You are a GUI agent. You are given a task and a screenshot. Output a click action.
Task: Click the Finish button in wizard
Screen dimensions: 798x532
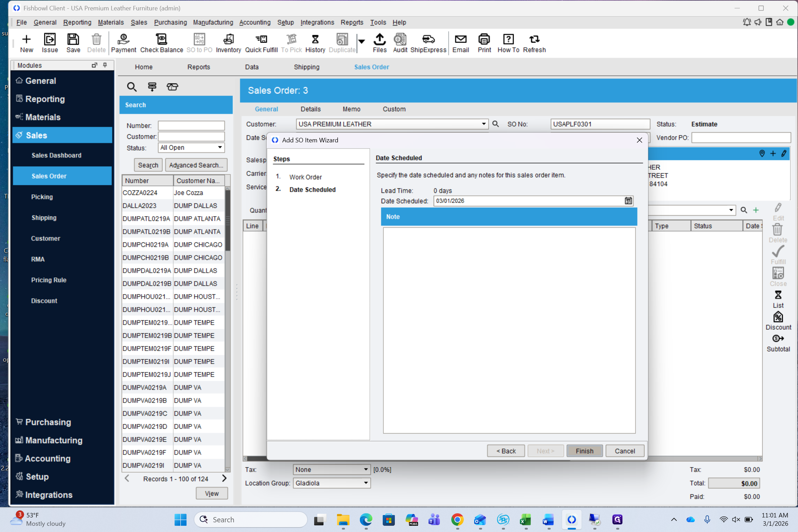(584, 451)
